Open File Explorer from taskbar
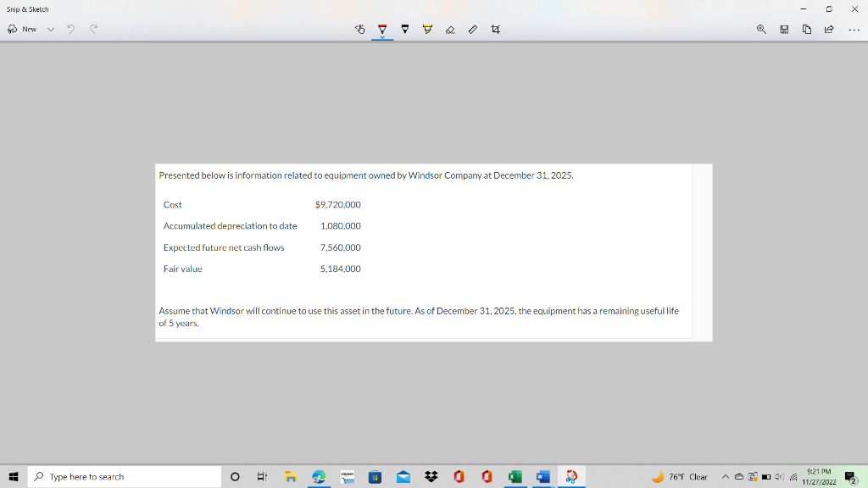 [x=291, y=476]
